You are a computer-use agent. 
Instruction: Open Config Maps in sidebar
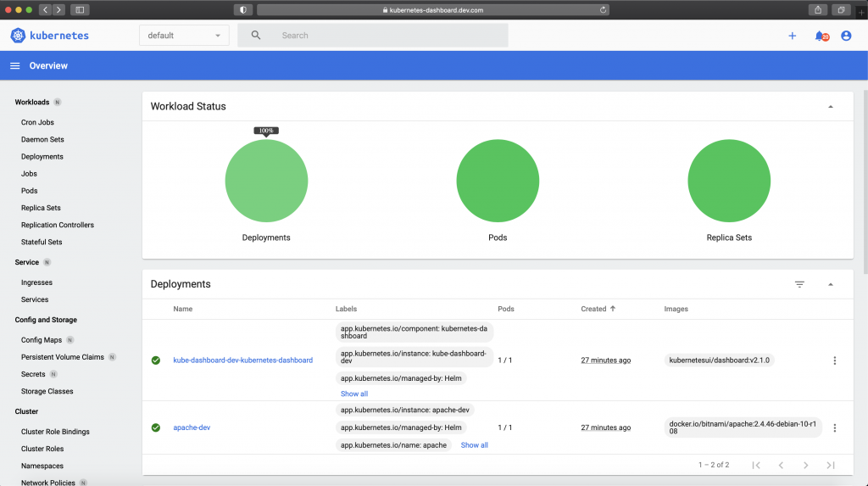pyautogui.click(x=42, y=340)
